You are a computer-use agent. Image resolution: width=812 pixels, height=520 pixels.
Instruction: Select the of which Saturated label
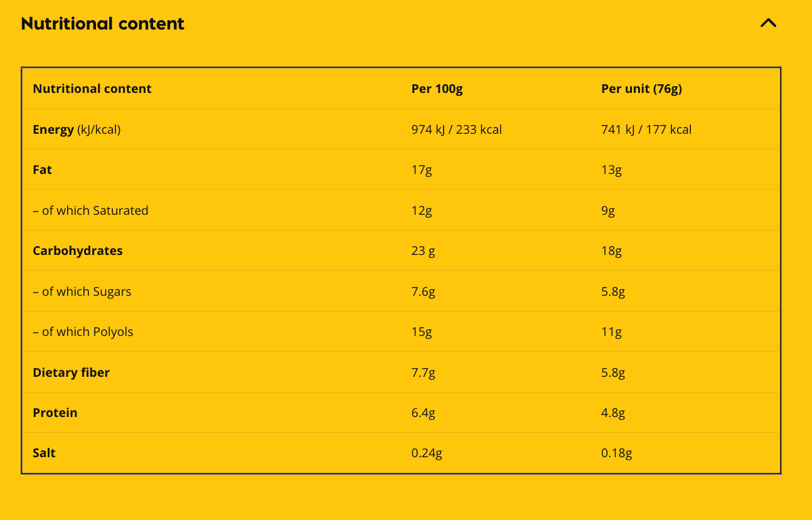[x=91, y=210]
